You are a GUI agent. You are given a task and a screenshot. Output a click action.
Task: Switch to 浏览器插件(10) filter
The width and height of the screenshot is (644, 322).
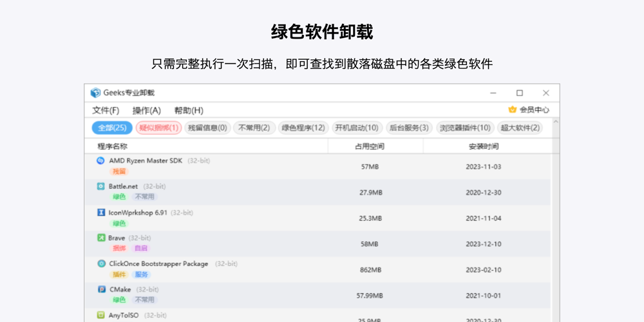[466, 128]
